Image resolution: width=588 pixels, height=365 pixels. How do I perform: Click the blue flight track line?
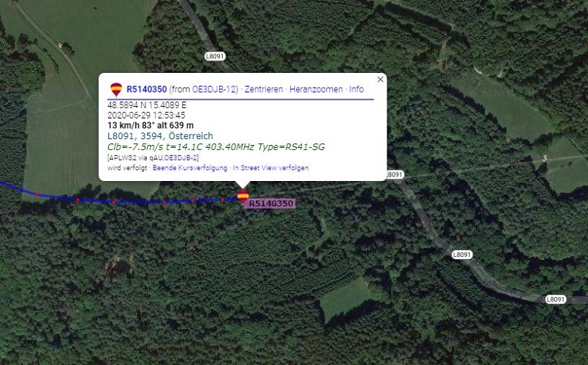click(x=139, y=202)
